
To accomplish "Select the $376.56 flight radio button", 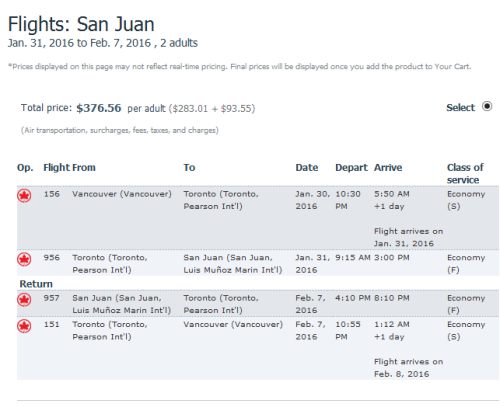I will [487, 107].
